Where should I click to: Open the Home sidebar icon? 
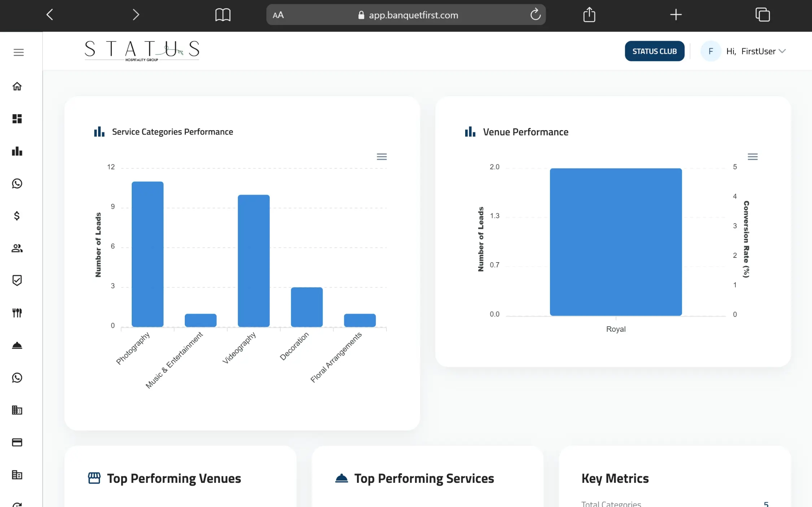tap(17, 87)
